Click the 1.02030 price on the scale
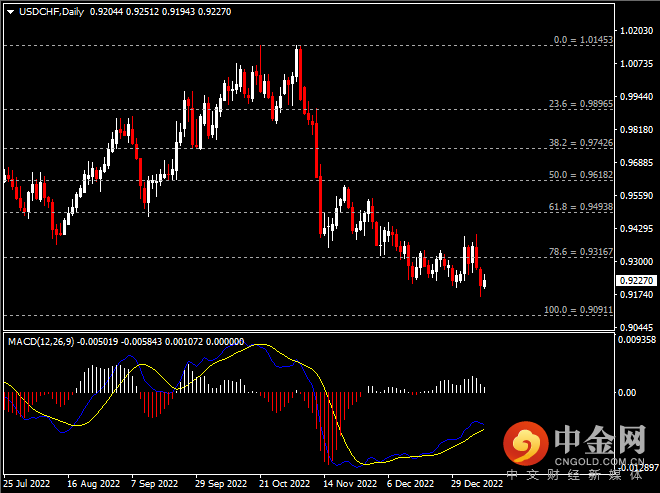Screen dimensions: 660x493 tap(636, 31)
